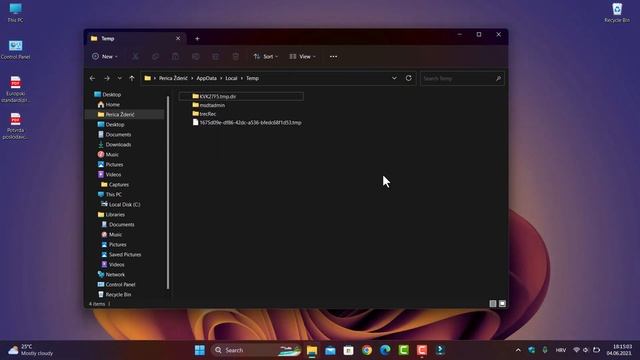Switch to large thumbnails view icon
The height and width of the screenshot is (360, 640).
502,304
